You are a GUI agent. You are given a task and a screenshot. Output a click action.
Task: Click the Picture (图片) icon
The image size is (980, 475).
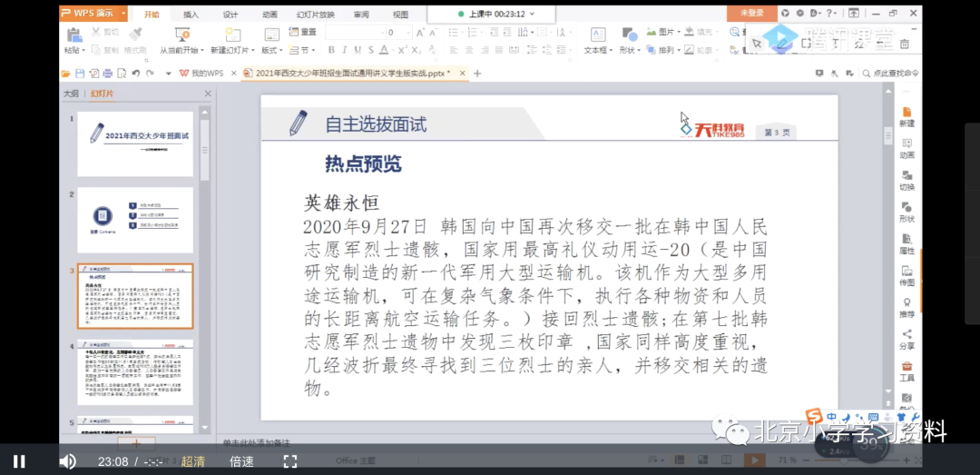tap(652, 32)
